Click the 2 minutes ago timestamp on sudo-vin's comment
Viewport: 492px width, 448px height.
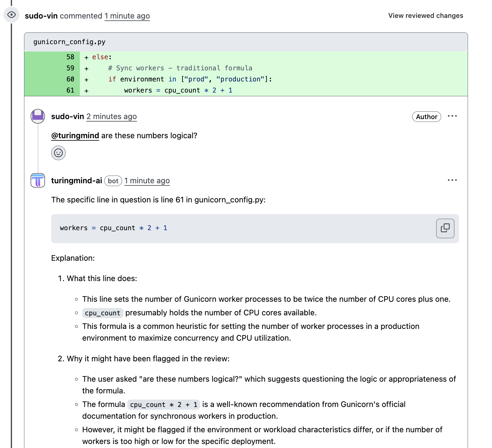pos(112,117)
